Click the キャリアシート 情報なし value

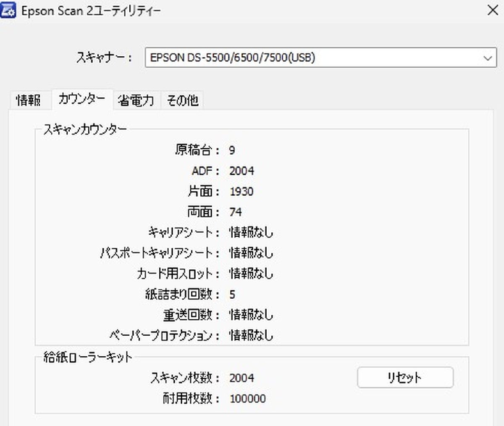pyautogui.click(x=251, y=232)
